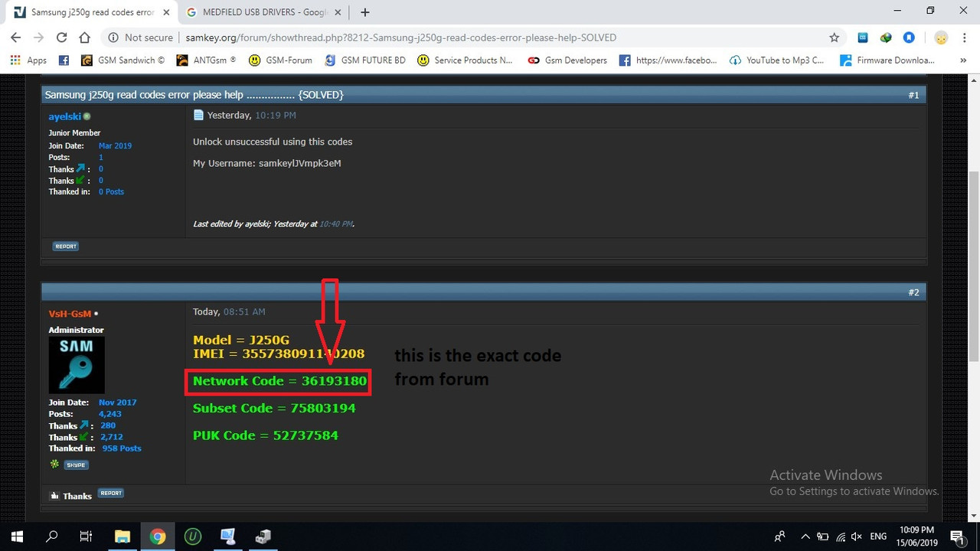This screenshot has height=551, width=980.
Task: Open VsH-GsM's 958 Posts thanked link
Action: coord(121,448)
